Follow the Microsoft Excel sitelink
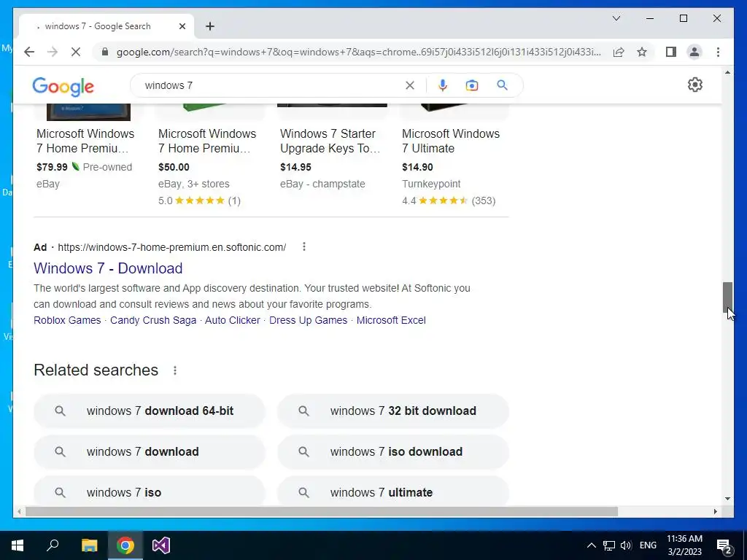Viewport: 747px width, 560px height. click(391, 321)
